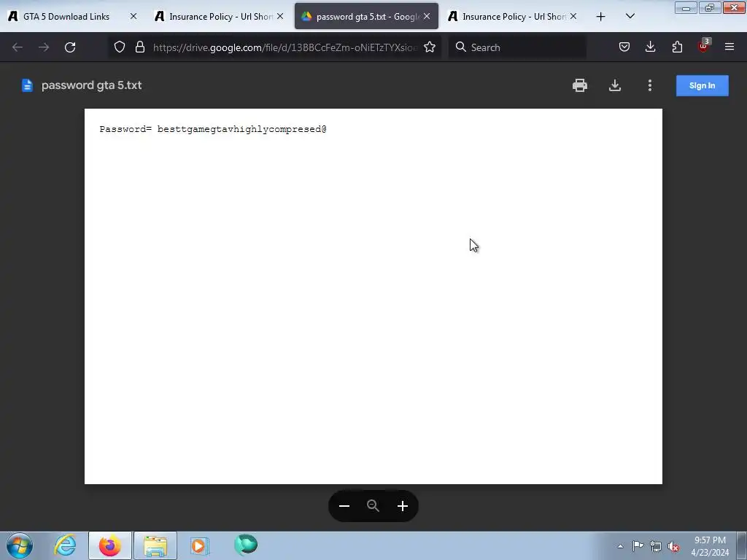Viewport: 747px width, 560px height.
Task: Open the Drive viewer's three-dot more actions menu
Action: click(650, 85)
